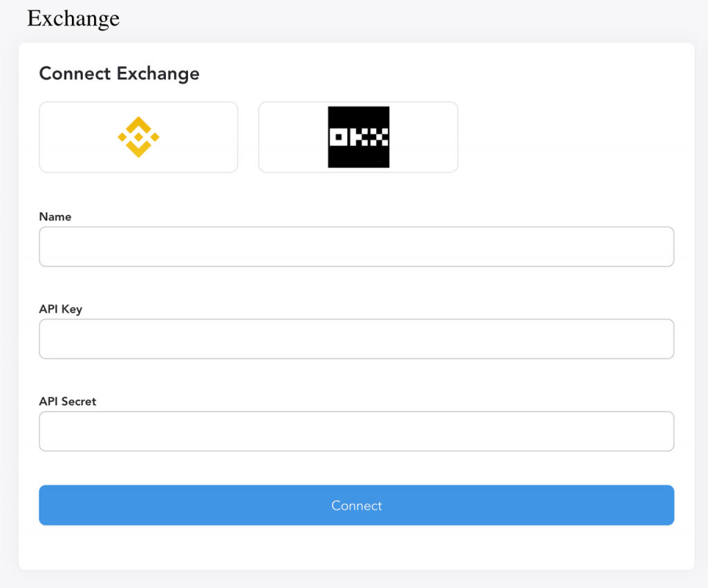Click the Name field label
The width and height of the screenshot is (708, 588).
click(55, 217)
